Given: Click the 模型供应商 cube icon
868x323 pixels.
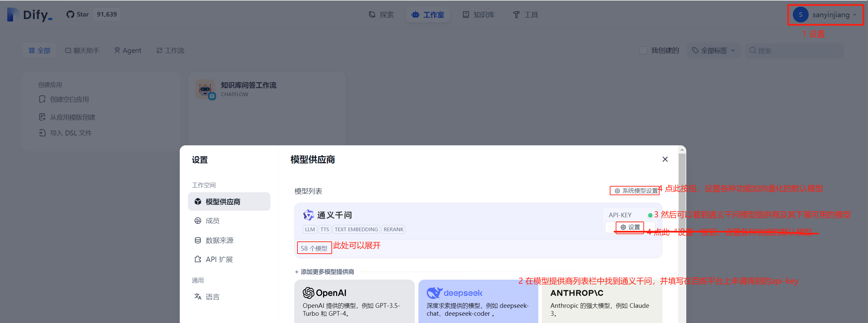Looking at the screenshot, I should point(198,201).
